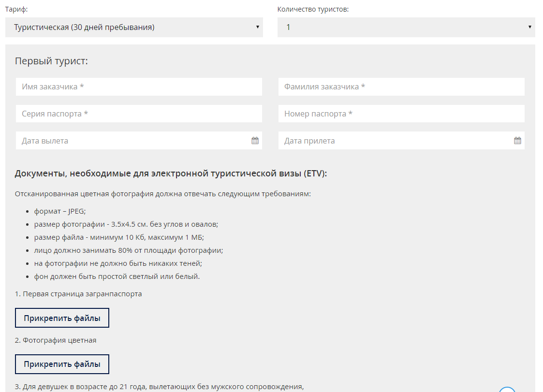Click the 'формат – JPEG' list item
The width and height of the screenshot is (543, 392).
(x=60, y=211)
